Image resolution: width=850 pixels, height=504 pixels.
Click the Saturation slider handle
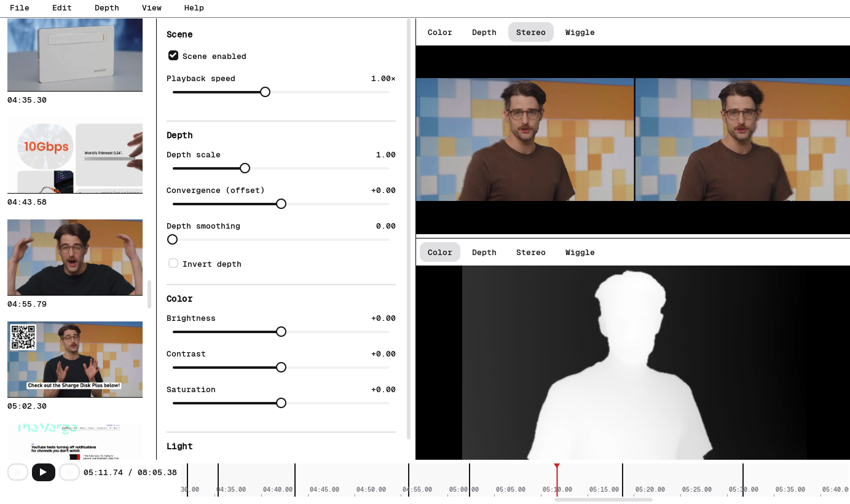(x=281, y=403)
